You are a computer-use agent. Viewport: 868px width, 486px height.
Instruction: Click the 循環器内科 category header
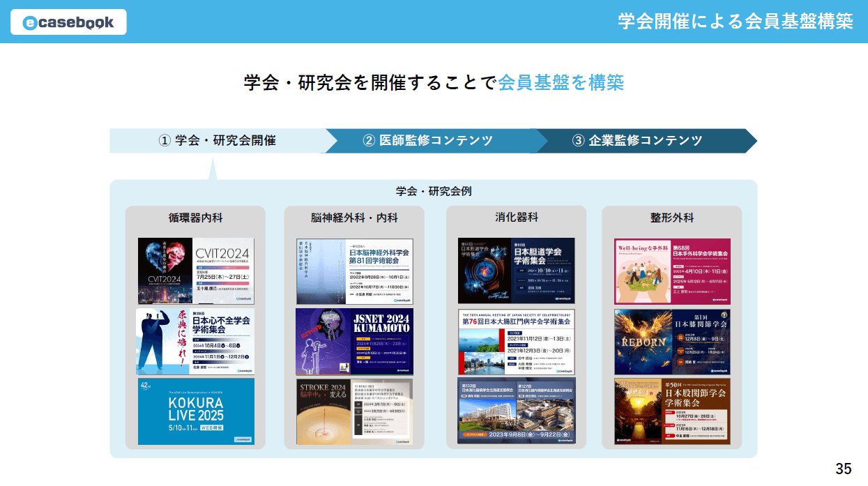(195, 217)
